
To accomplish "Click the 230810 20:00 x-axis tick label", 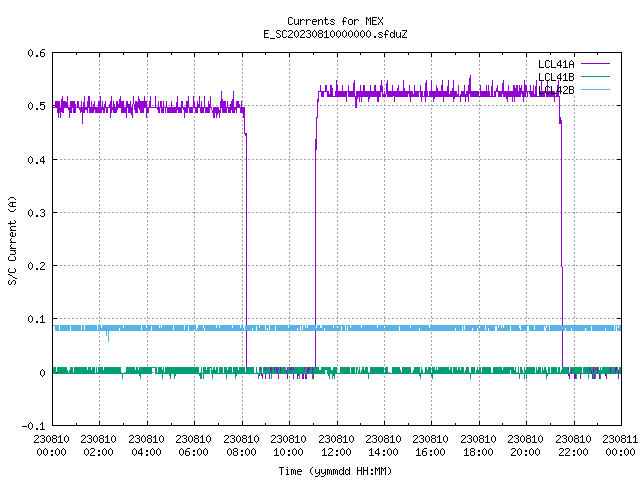I will point(525,446).
